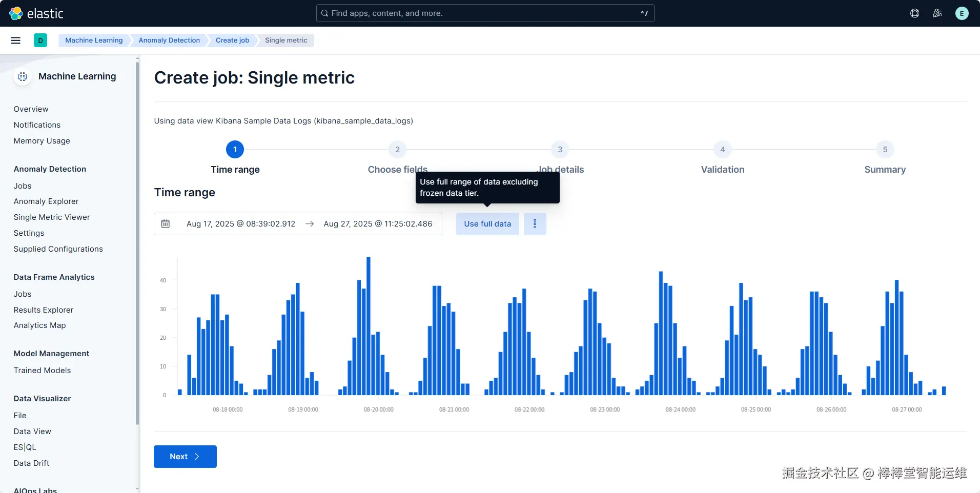Screen dimensions: 980x493
Task: Click the start date Aug 17, 2025
Action: 241,224
